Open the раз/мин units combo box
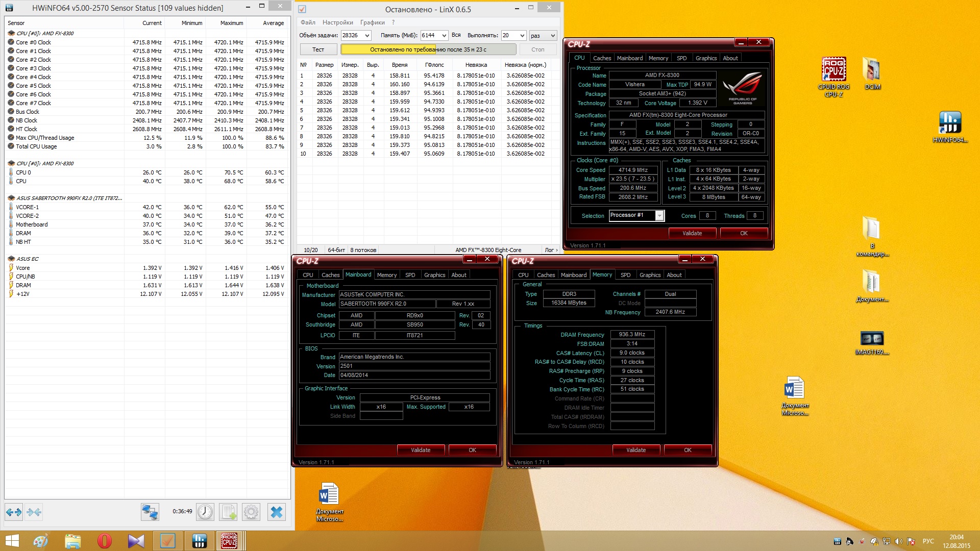980x551 pixels. (x=543, y=35)
